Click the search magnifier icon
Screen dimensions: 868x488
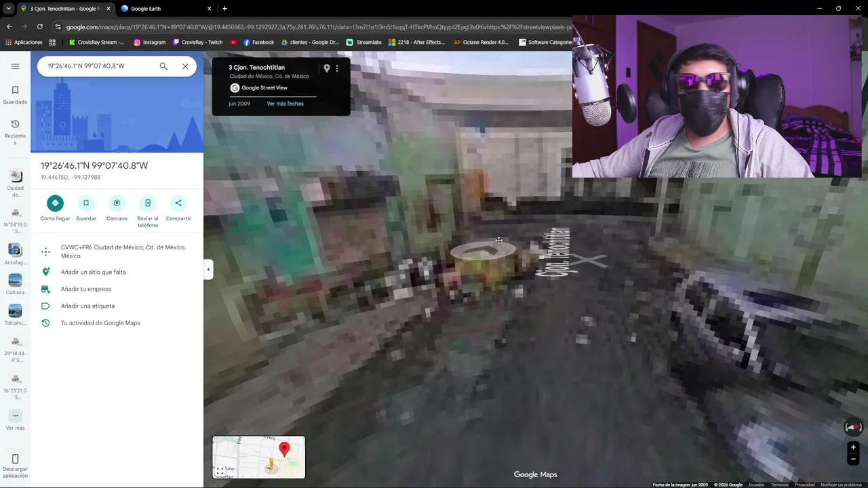click(163, 66)
